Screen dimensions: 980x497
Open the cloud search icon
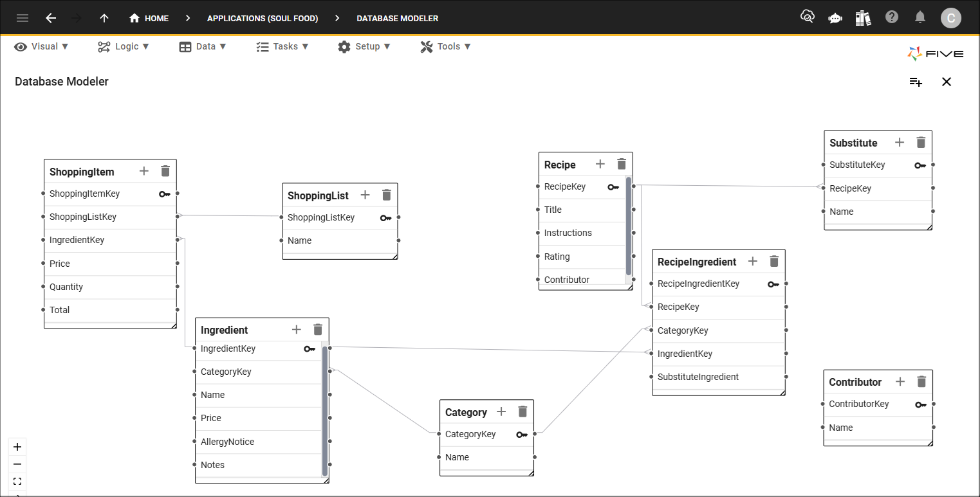807,17
